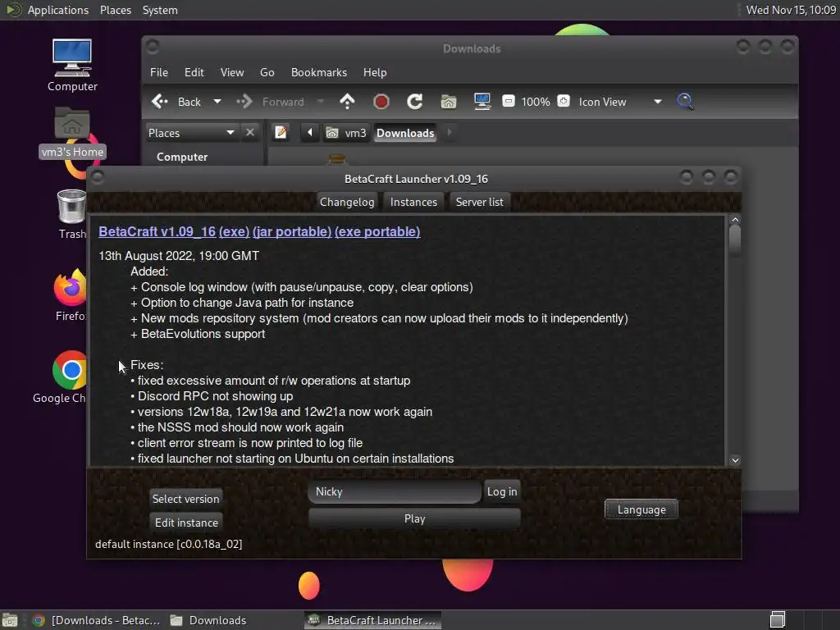Open the Home folder toolbar icon
This screenshot has width=840, height=630.
point(449,101)
